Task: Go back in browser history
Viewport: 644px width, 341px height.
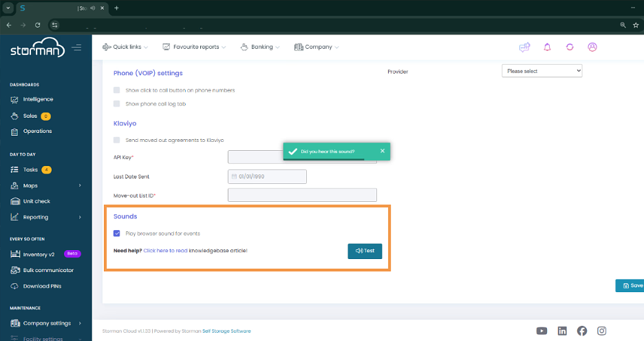Action: coord(9,25)
